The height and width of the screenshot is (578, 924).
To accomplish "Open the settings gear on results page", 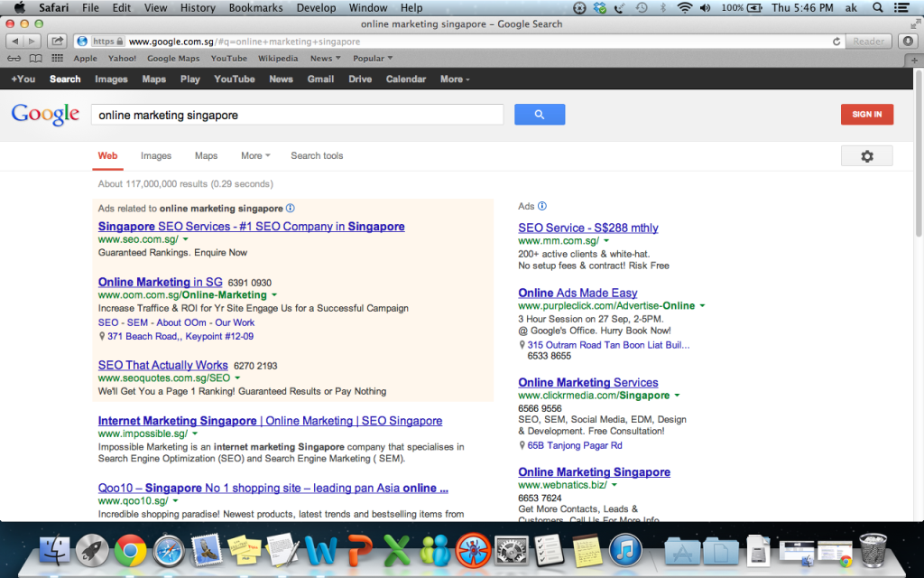I will 866,156.
